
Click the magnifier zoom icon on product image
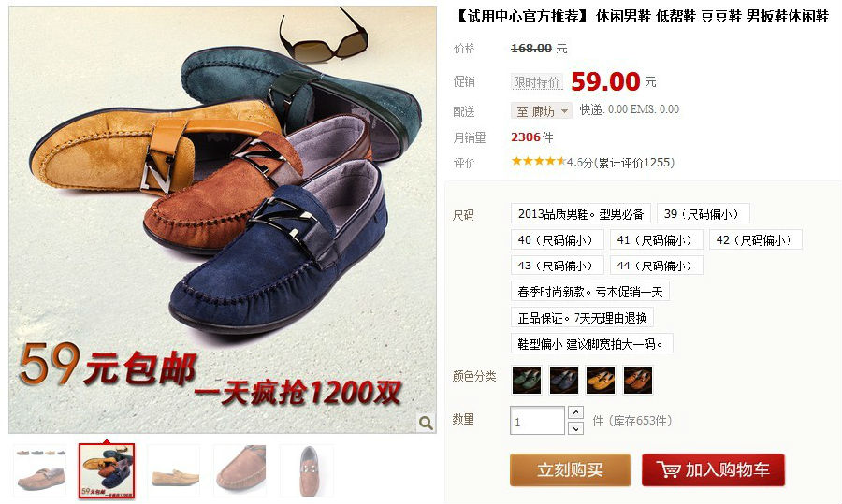click(x=426, y=423)
